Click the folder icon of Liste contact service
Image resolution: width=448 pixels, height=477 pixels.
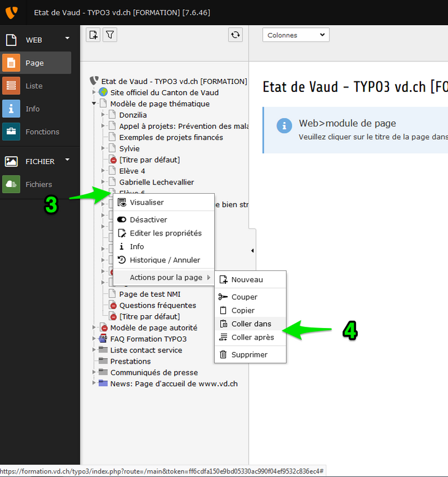tap(103, 349)
